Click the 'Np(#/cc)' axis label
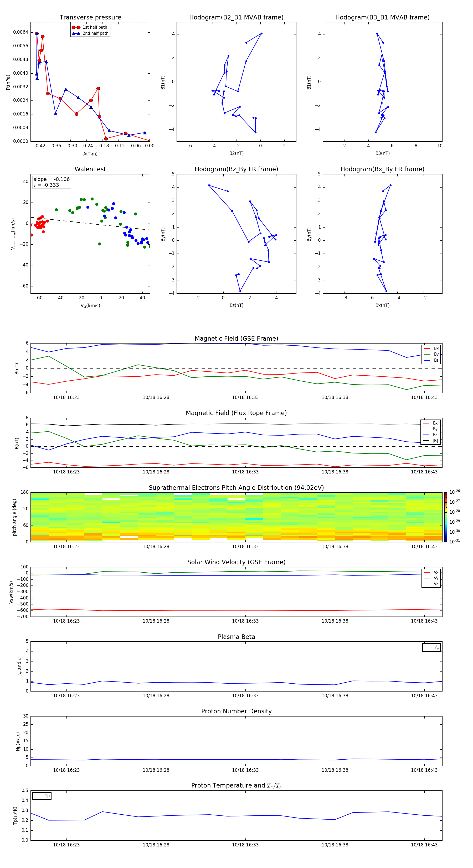 [18, 741]
